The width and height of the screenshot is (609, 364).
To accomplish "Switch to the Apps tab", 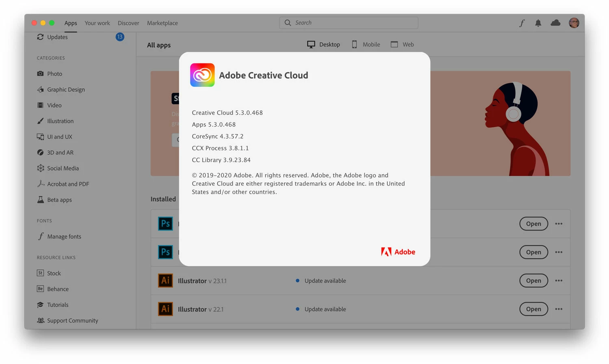I will (71, 23).
